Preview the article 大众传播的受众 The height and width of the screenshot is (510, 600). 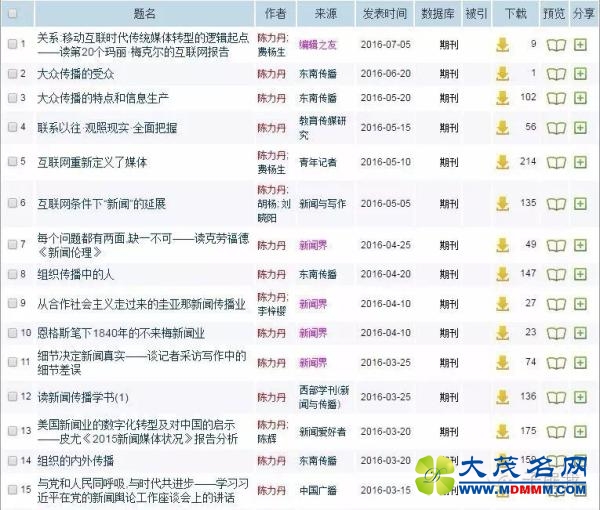tap(556, 74)
